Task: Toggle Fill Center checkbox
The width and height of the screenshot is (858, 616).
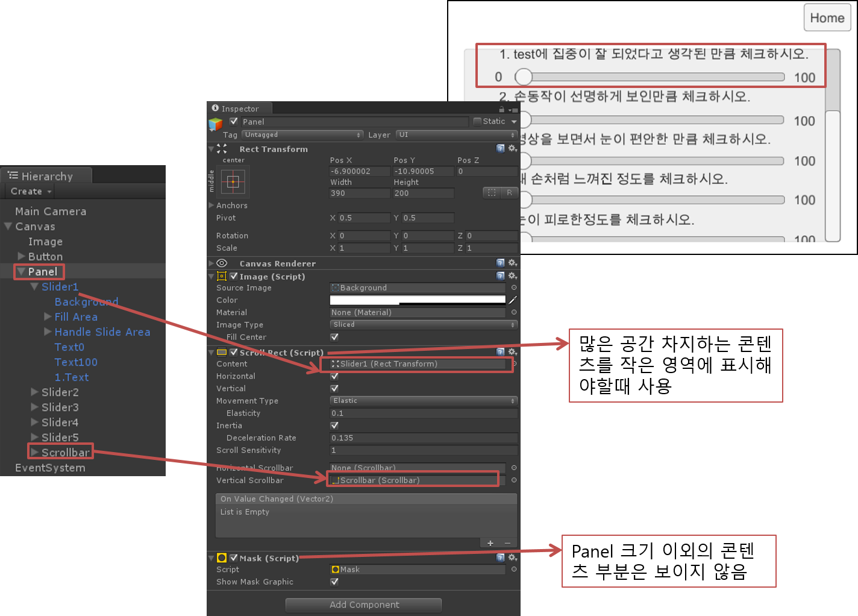Action: 334,337
